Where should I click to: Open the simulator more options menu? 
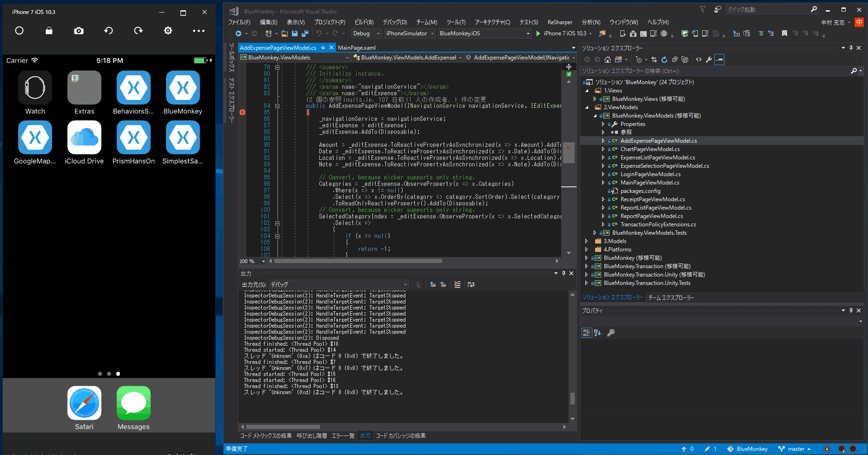(199, 31)
